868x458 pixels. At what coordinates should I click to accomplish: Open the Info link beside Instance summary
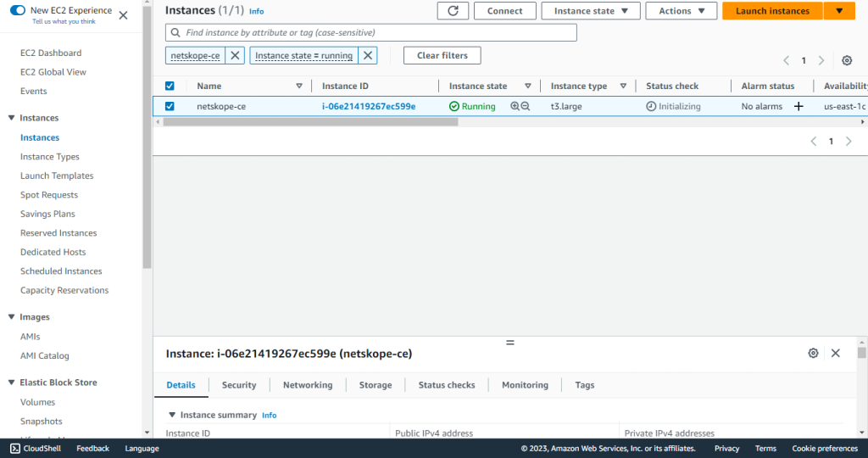[x=269, y=416]
